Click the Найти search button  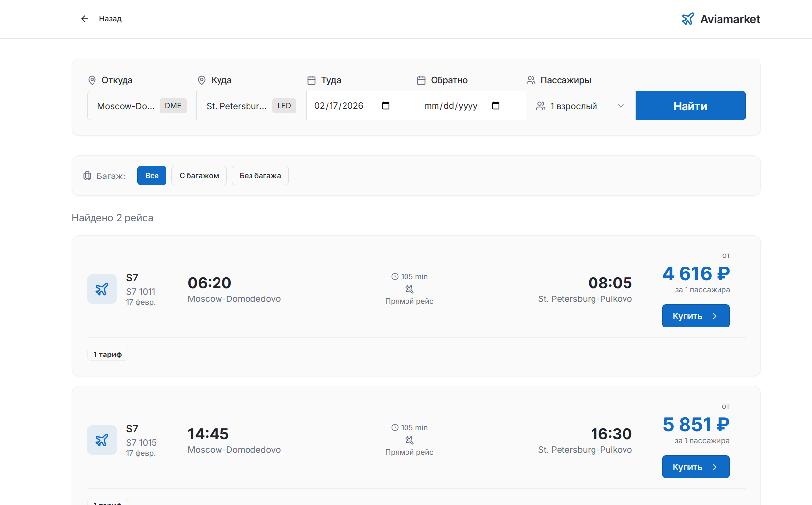point(690,106)
